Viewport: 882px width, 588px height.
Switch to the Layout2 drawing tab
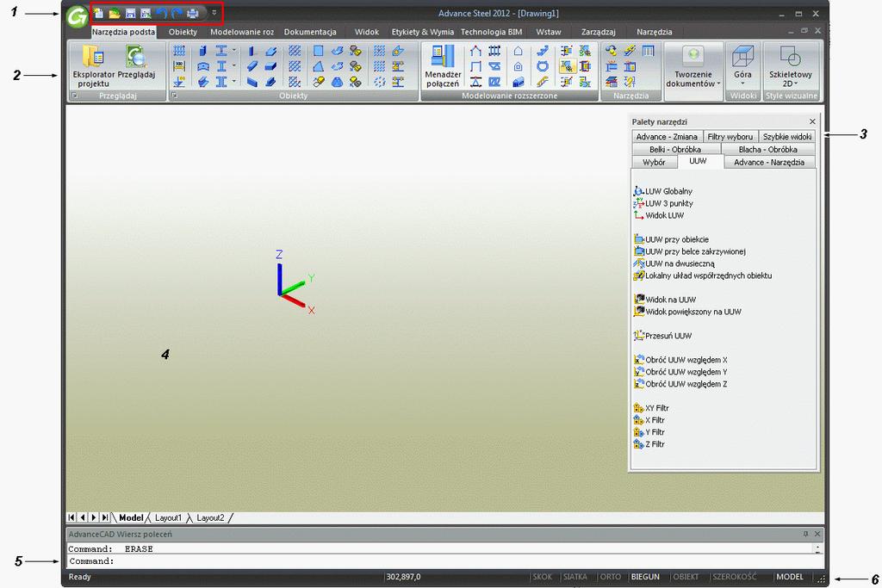click(x=210, y=517)
